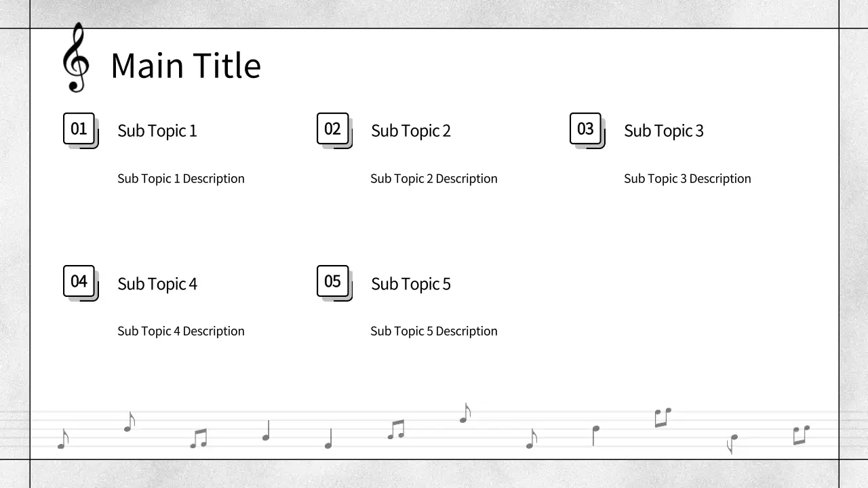Click the Sub Topic 1 Description text

(x=180, y=179)
